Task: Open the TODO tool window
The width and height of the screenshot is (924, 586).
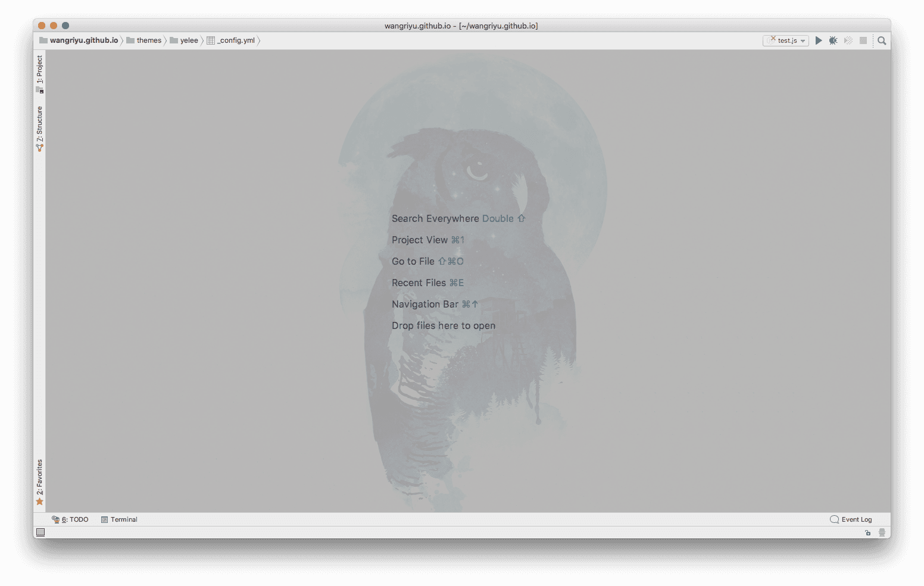Action: tap(70, 519)
